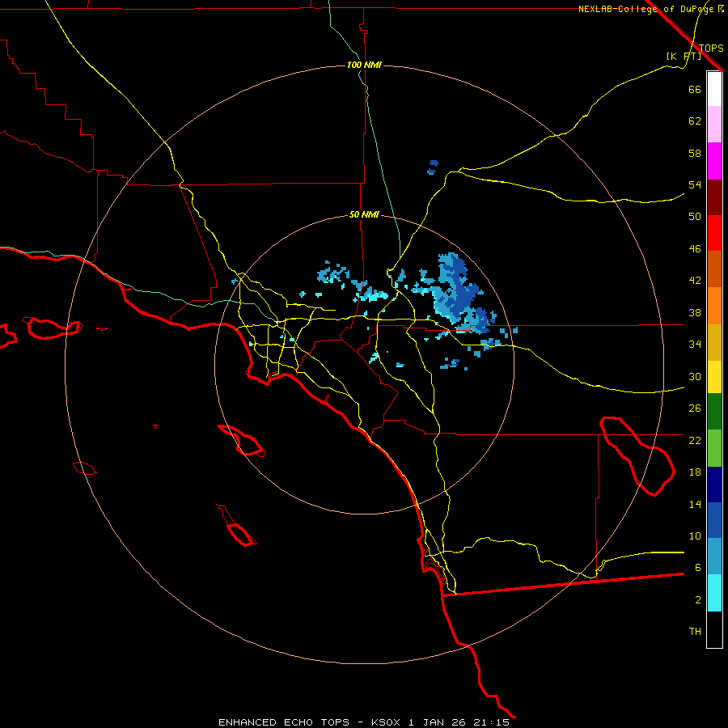Click the '100 NMI' range ring label
728x728 pixels.
click(364, 65)
